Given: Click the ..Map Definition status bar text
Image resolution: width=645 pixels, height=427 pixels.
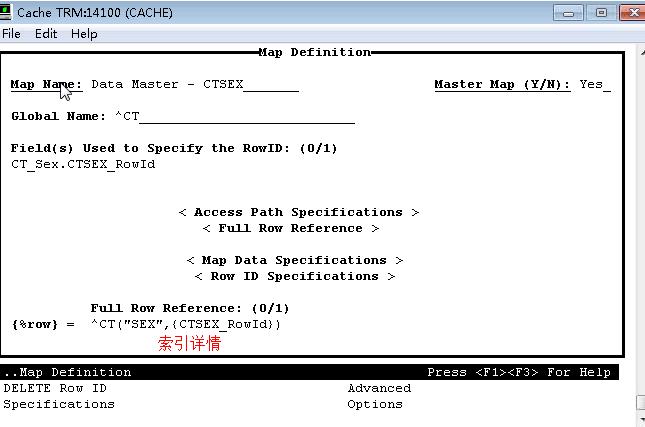Looking at the screenshot, I should 67,372.
